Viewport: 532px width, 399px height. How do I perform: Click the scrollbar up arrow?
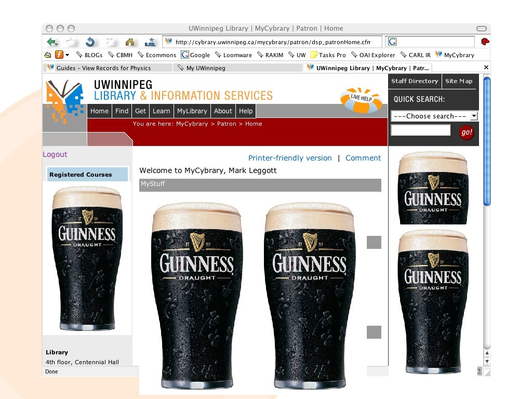coord(487,353)
